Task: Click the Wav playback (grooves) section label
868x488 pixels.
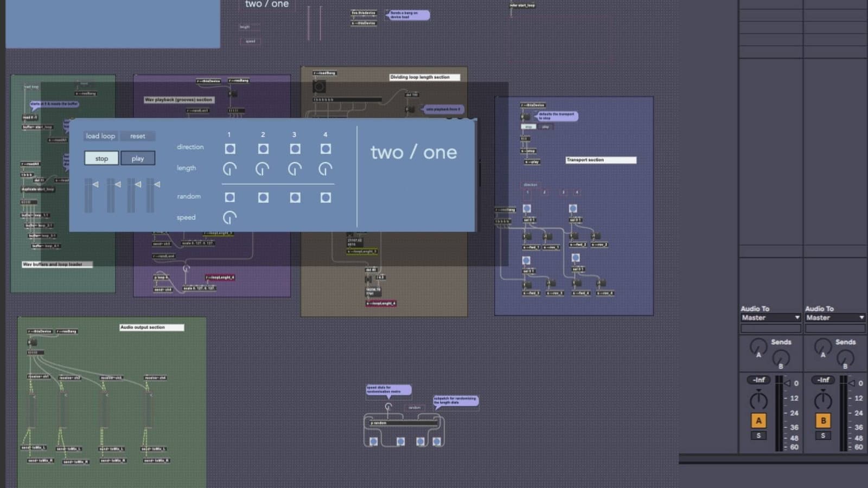Action: [x=178, y=100]
